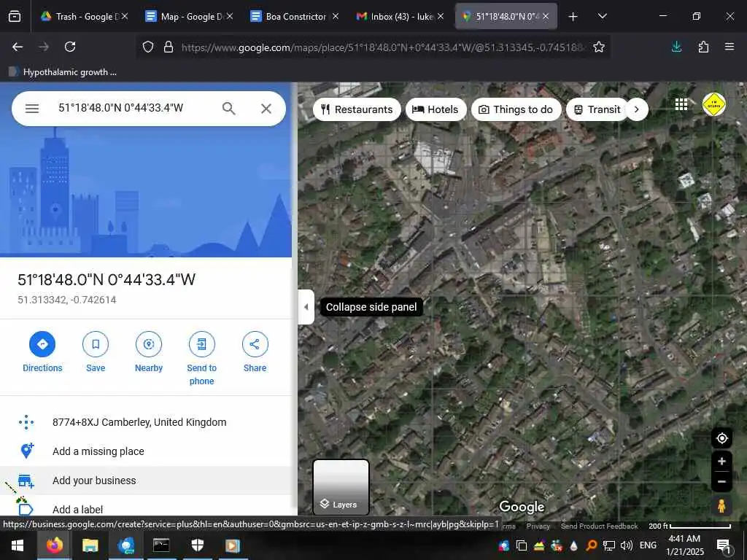Open Hypothalamic growth bookmark
This screenshot has height=560, width=747.
coord(63,72)
